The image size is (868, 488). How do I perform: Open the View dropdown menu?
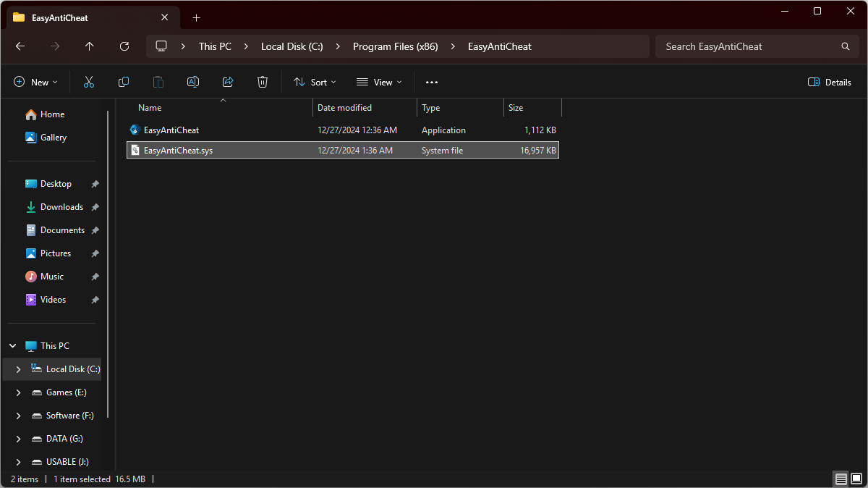(x=379, y=83)
